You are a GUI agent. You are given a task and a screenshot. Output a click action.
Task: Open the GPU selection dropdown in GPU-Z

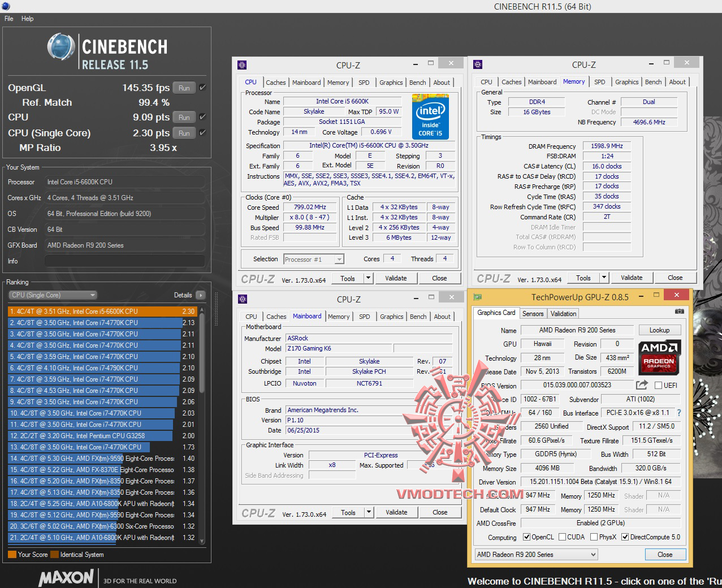pyautogui.click(x=536, y=555)
